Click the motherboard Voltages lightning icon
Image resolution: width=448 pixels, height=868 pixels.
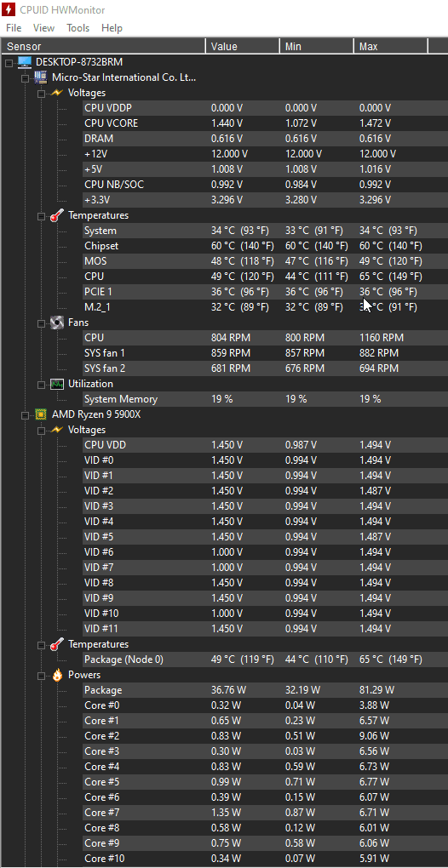click(x=56, y=93)
